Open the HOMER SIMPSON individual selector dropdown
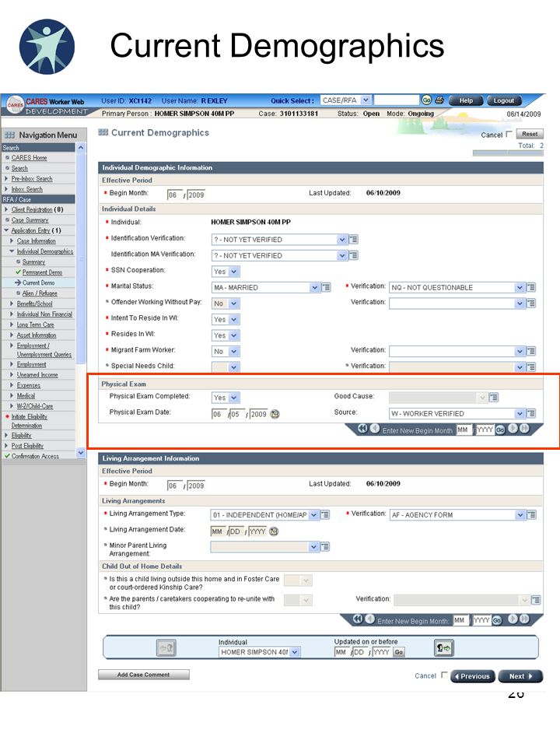Screen dimensions: 560x747 (295, 652)
